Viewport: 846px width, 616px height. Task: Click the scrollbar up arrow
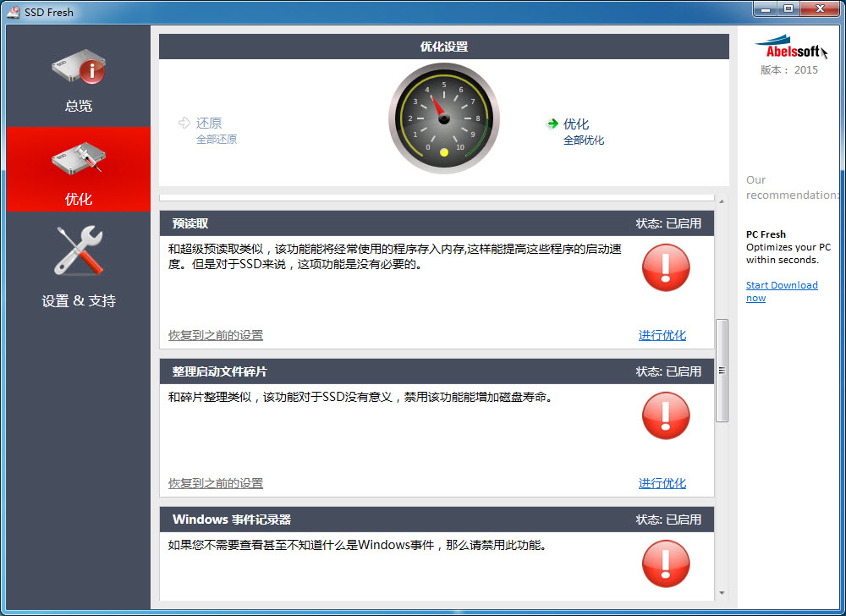tap(722, 199)
